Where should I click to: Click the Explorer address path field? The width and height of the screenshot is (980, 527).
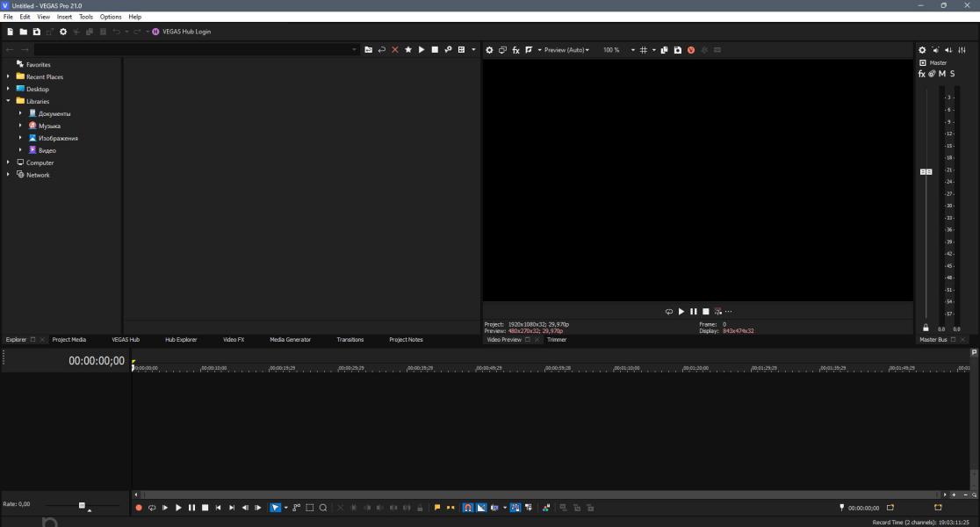coord(192,49)
